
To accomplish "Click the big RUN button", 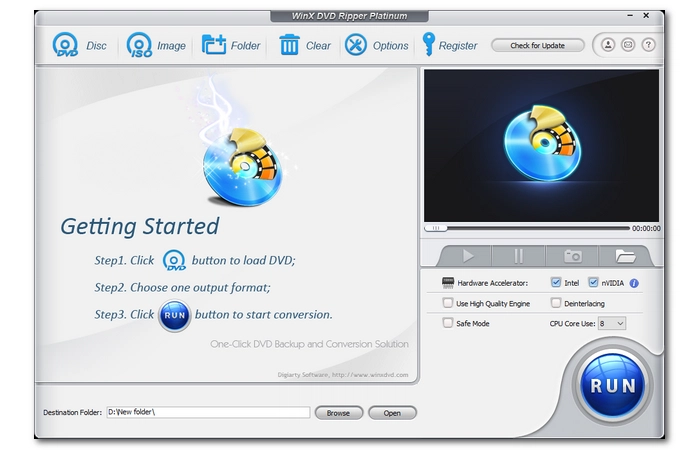I will [612, 385].
